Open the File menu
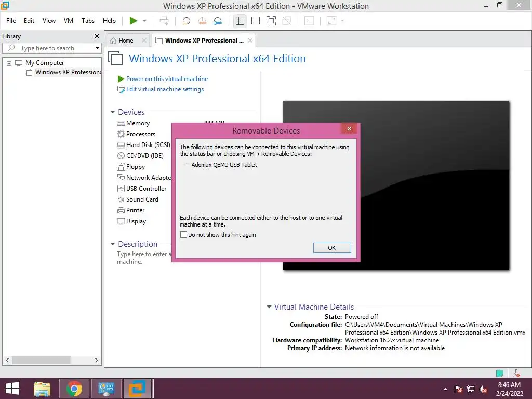Viewport: 532px width, 399px height. coord(11,21)
